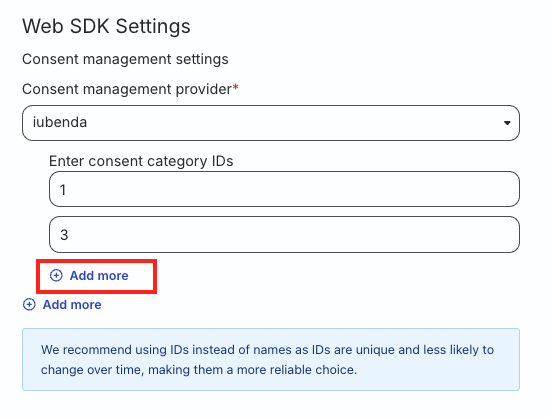Click the "We recommend using IDs" text line
Screen dimensions: 551x419
pyautogui.click(x=267, y=350)
